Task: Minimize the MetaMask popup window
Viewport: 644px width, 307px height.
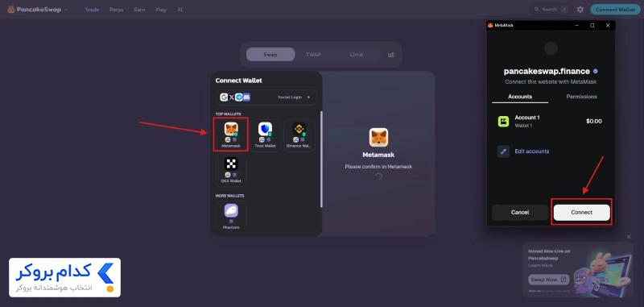Action: coord(577,26)
